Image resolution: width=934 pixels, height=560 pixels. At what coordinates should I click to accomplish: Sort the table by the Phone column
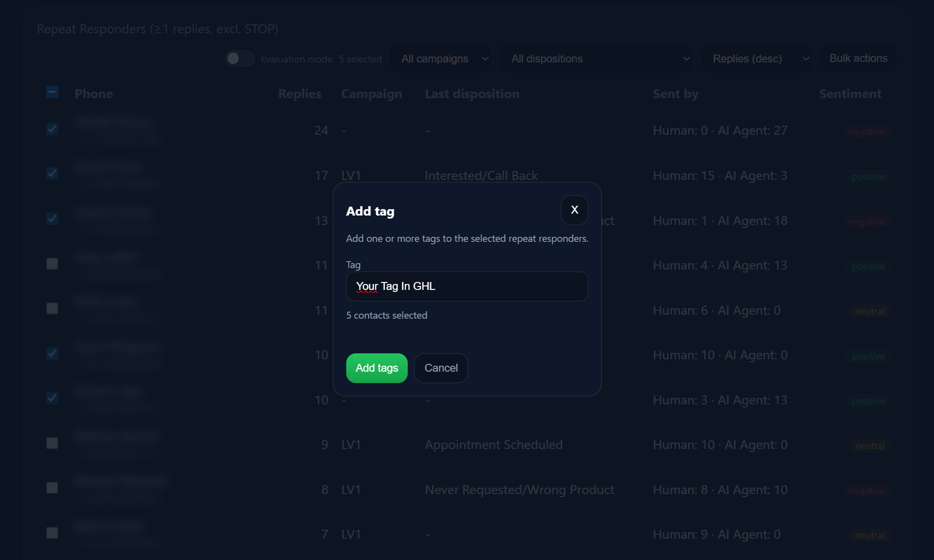tap(94, 93)
